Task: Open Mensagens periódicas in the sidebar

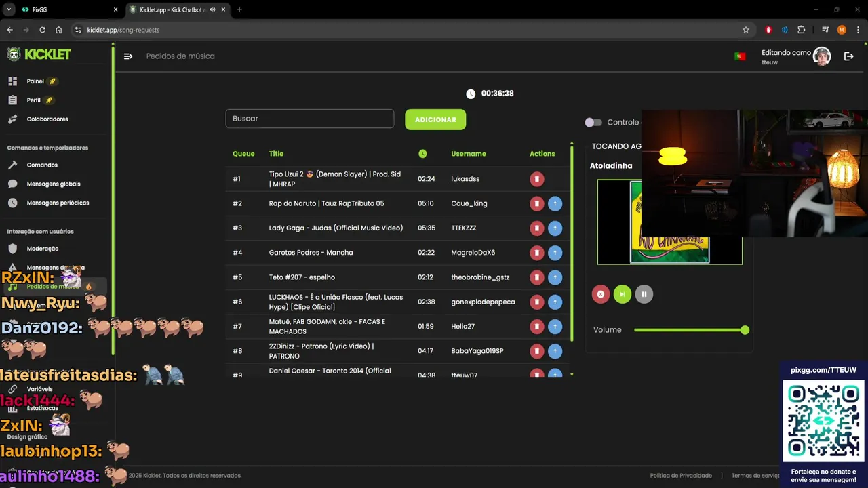Action: [x=58, y=203]
